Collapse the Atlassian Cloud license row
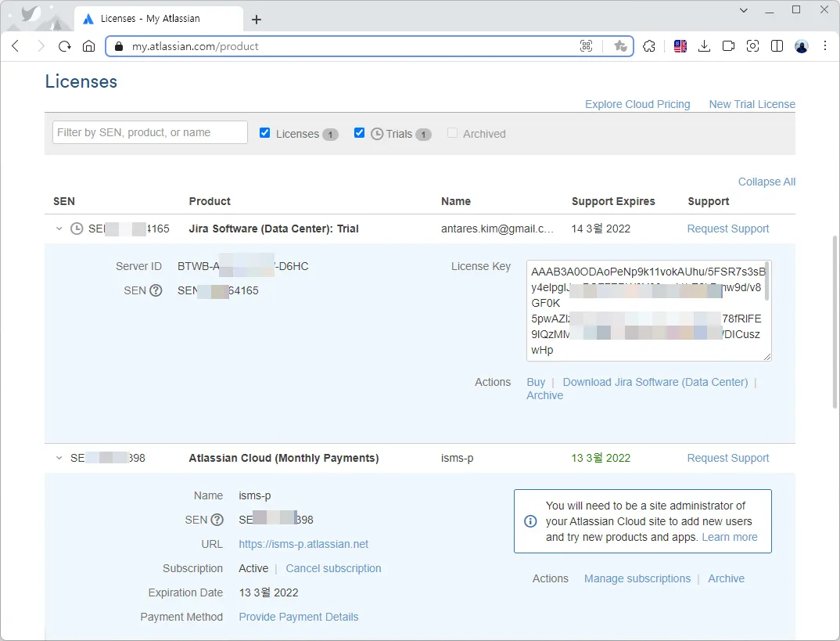Viewport: 840px width, 641px height. click(x=59, y=458)
